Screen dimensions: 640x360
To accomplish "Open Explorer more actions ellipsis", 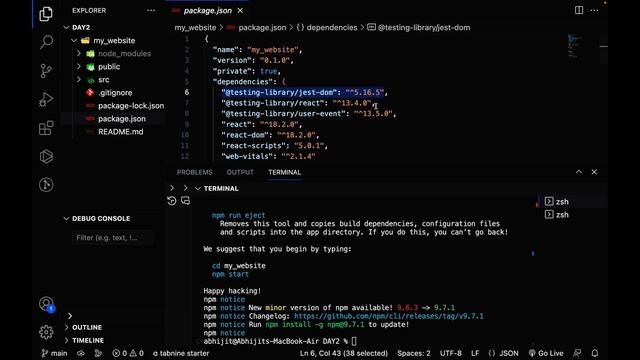I will point(151,11).
